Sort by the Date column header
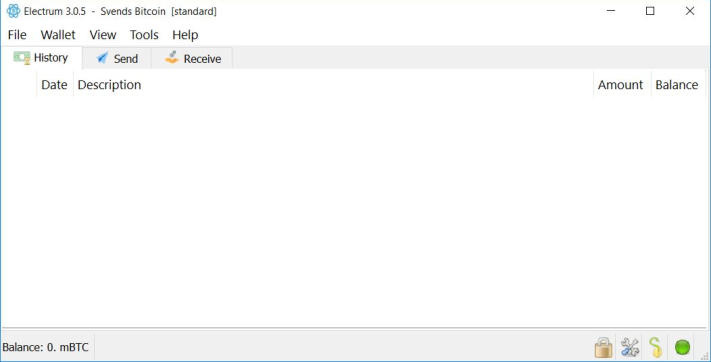 (x=54, y=85)
